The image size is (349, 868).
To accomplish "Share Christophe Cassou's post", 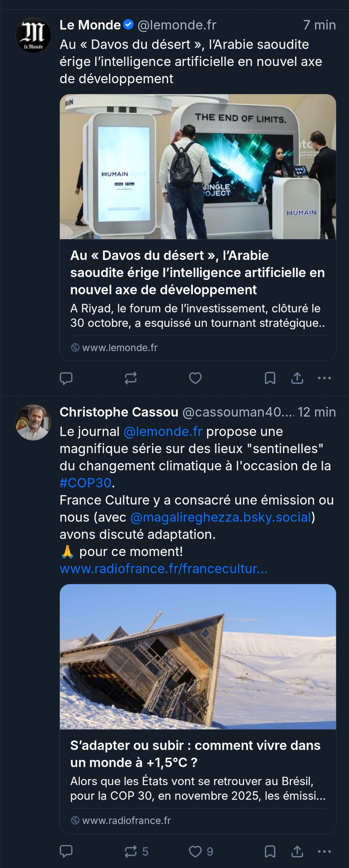I will coord(297,852).
